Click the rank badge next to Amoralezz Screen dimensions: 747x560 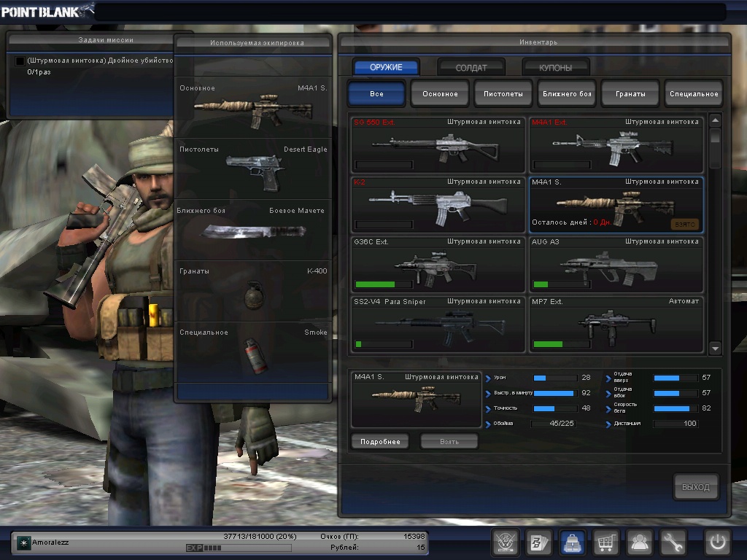(23, 542)
